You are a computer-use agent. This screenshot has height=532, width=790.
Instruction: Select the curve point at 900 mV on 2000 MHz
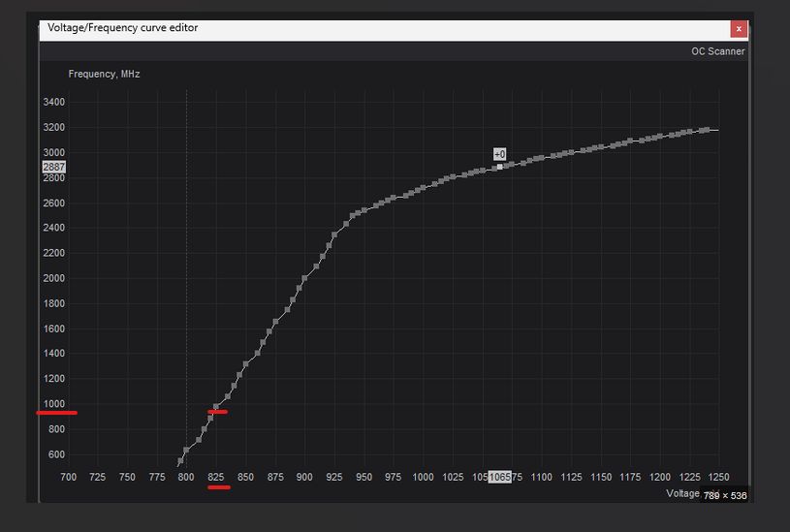tap(304, 278)
